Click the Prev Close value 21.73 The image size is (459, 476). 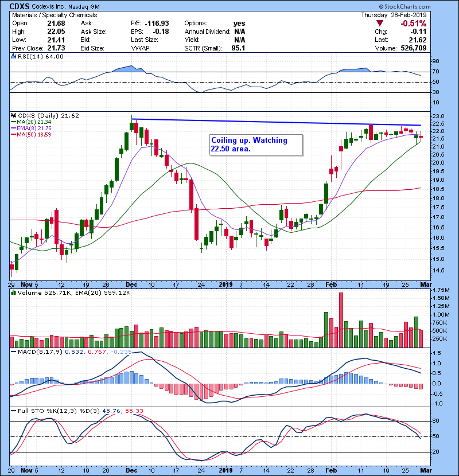pyautogui.click(x=56, y=48)
